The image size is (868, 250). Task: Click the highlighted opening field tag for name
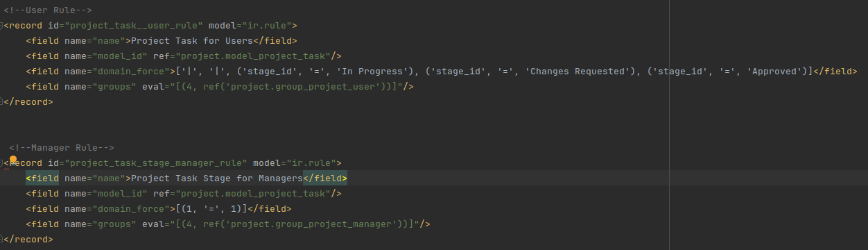pos(42,178)
